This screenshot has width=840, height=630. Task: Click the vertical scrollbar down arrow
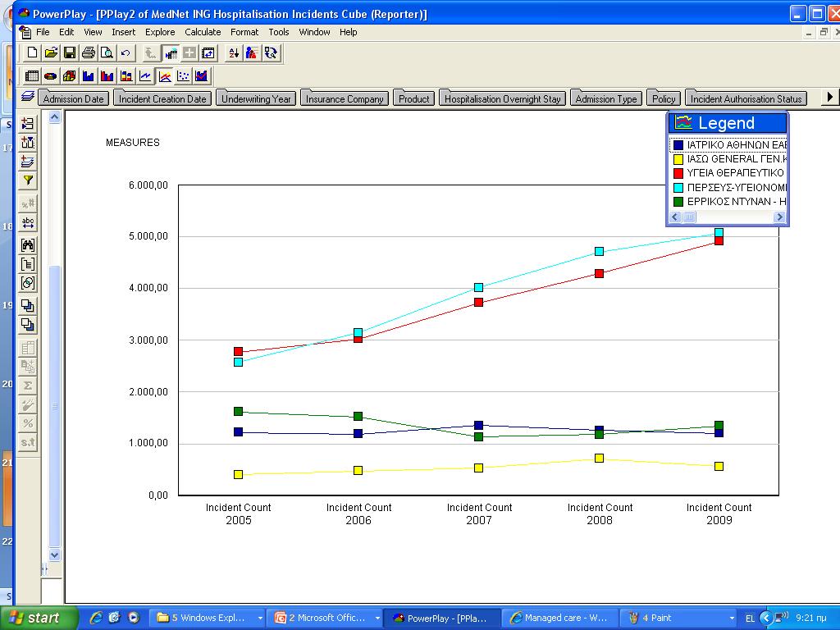pyautogui.click(x=55, y=555)
